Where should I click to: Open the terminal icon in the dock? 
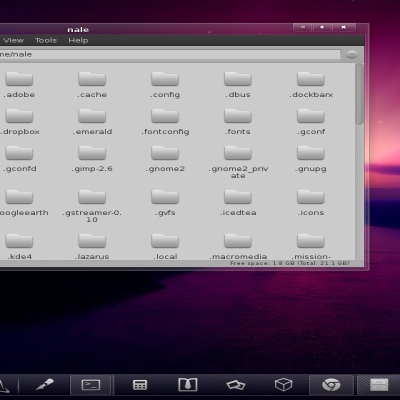(x=91, y=385)
